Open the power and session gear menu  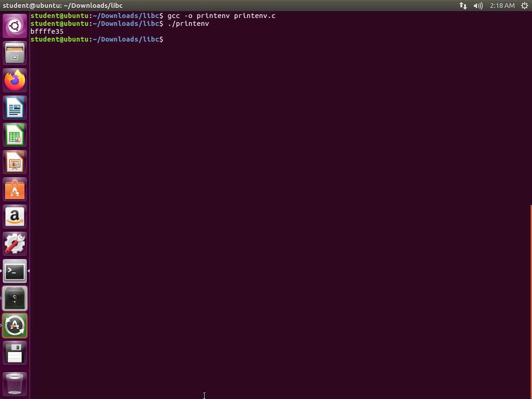click(524, 6)
